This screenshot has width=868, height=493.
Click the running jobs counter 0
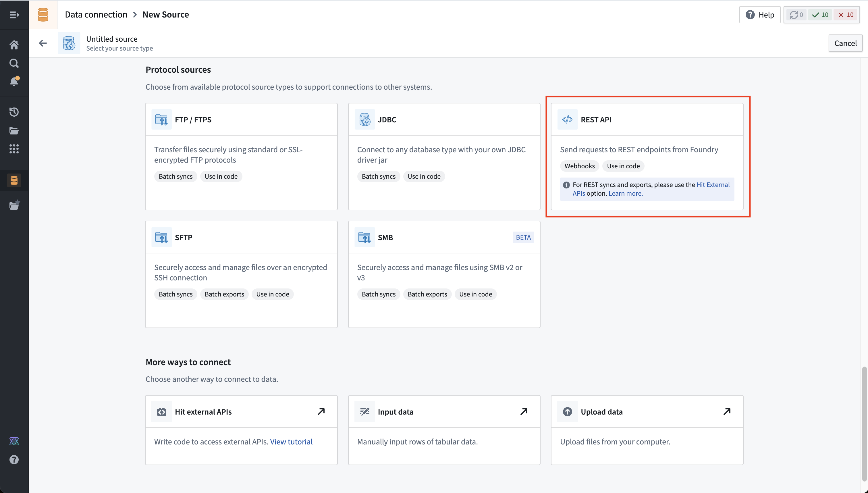tap(796, 15)
